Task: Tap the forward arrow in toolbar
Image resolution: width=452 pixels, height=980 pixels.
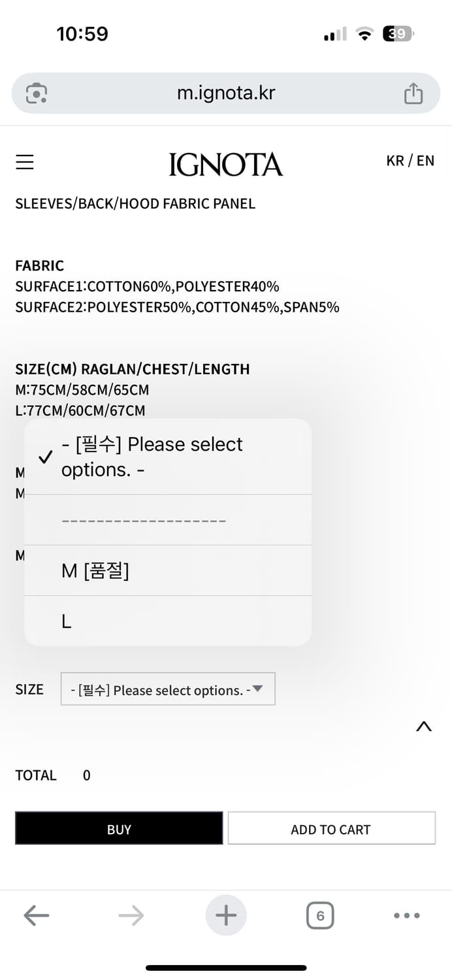Action: click(131, 916)
